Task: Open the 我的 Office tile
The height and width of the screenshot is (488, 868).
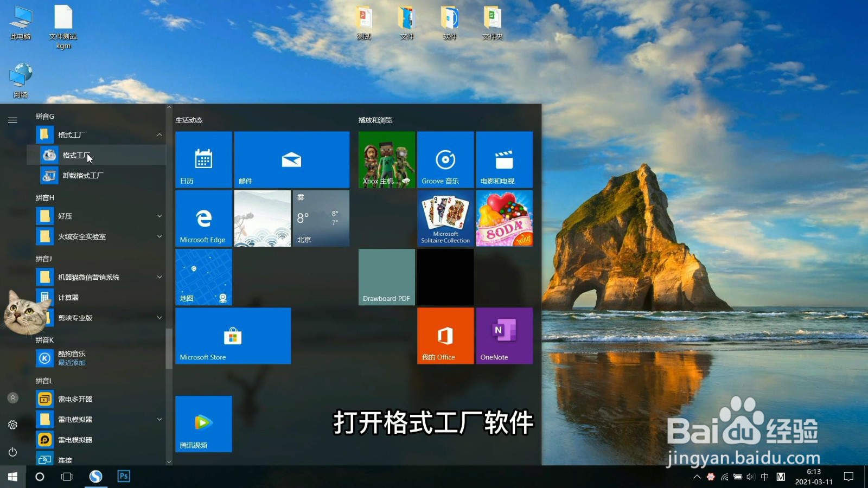Action: click(445, 336)
